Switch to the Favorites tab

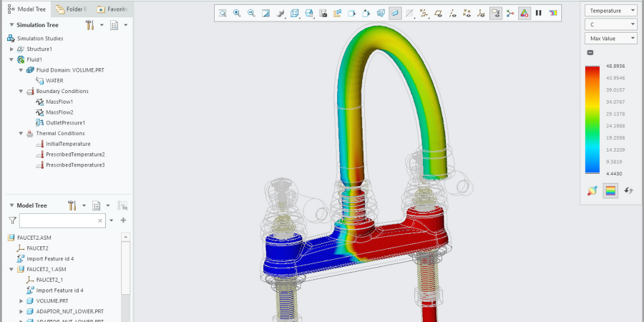(x=111, y=9)
